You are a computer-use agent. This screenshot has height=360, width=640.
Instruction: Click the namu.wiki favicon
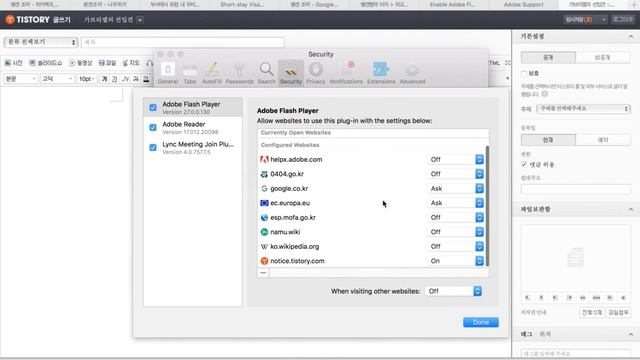pos(264,232)
